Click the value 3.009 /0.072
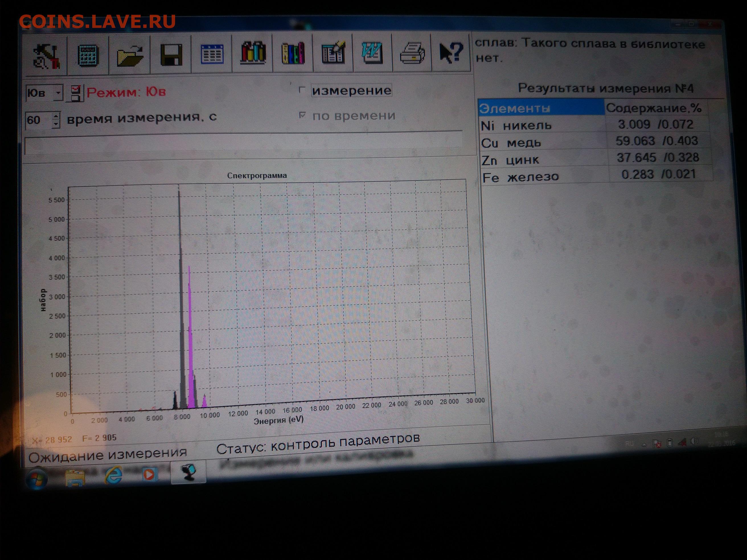 [656, 125]
